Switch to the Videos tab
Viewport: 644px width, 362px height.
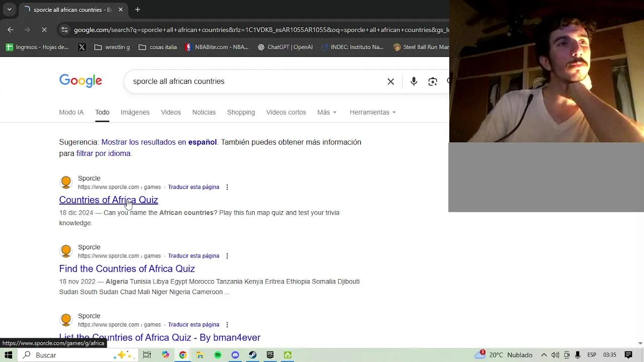(171, 112)
